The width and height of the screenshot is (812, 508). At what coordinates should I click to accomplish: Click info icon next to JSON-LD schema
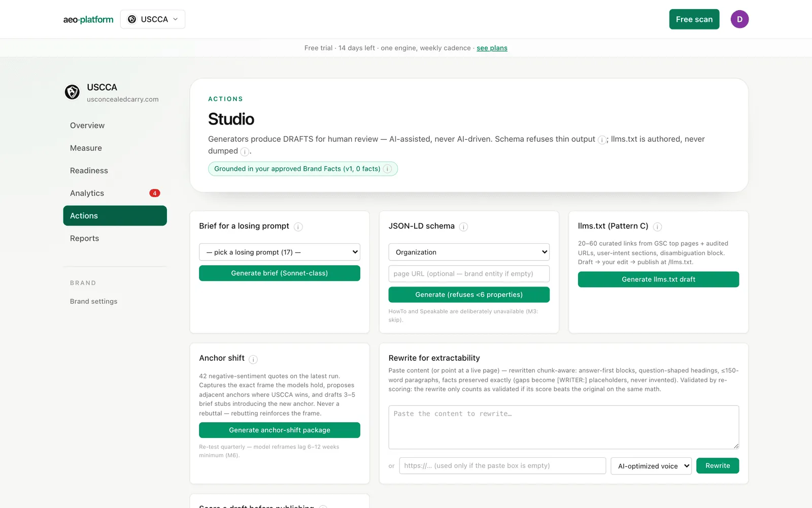click(x=463, y=227)
